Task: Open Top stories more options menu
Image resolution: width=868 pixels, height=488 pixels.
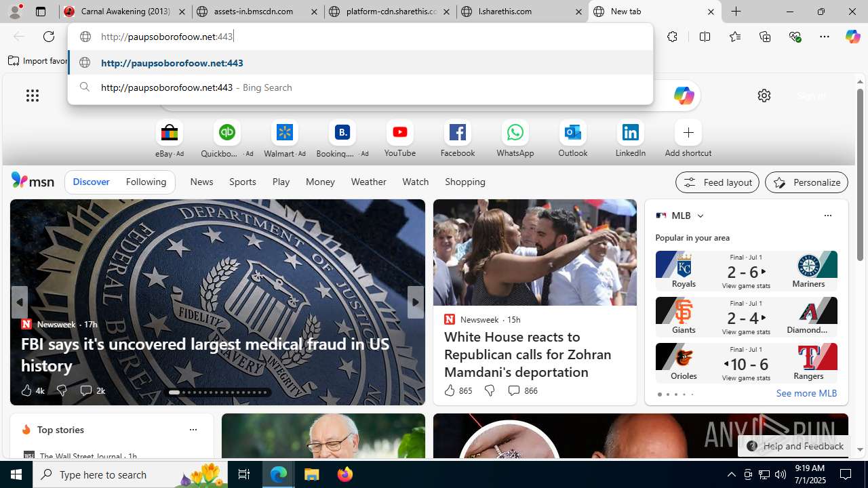Action: click(x=193, y=430)
